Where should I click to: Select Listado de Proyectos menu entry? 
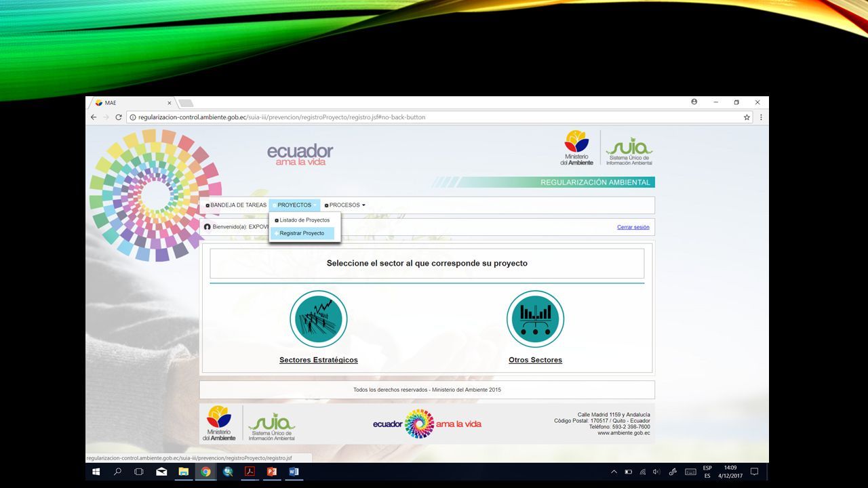pos(302,220)
